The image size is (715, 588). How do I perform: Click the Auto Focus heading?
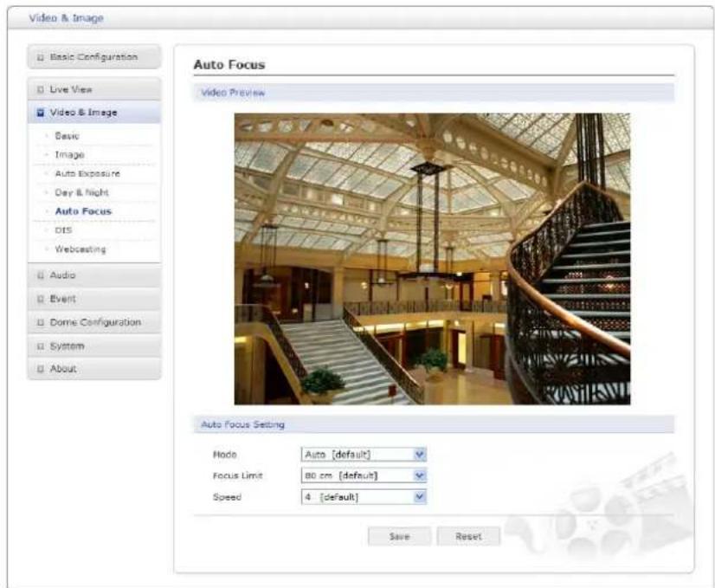coord(229,65)
